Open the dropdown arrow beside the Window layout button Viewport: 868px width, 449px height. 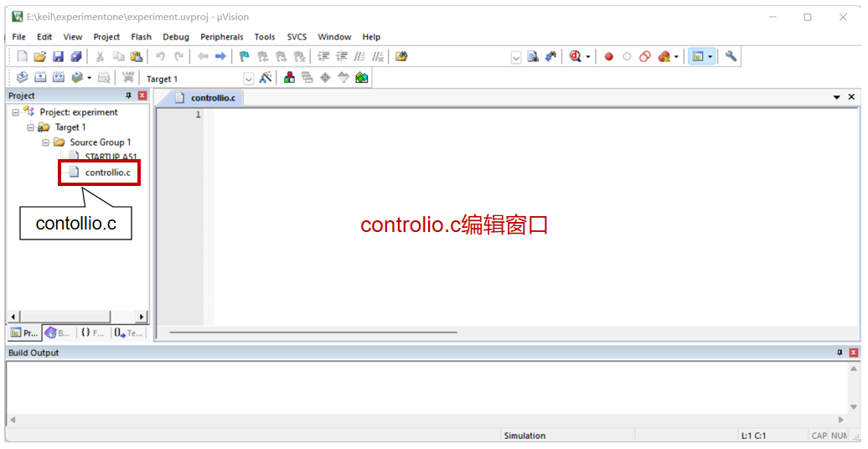point(710,56)
